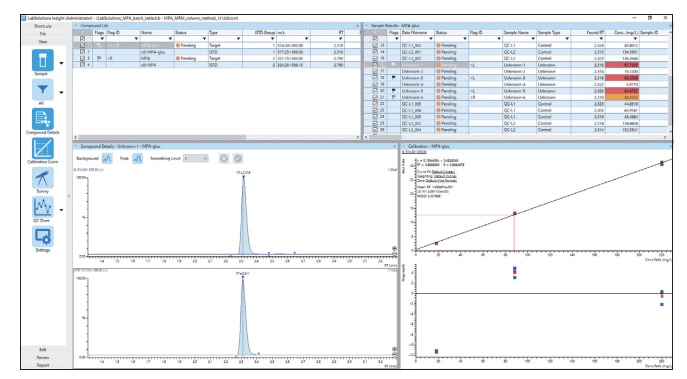Toggle the Background baseline display icon

[107, 158]
